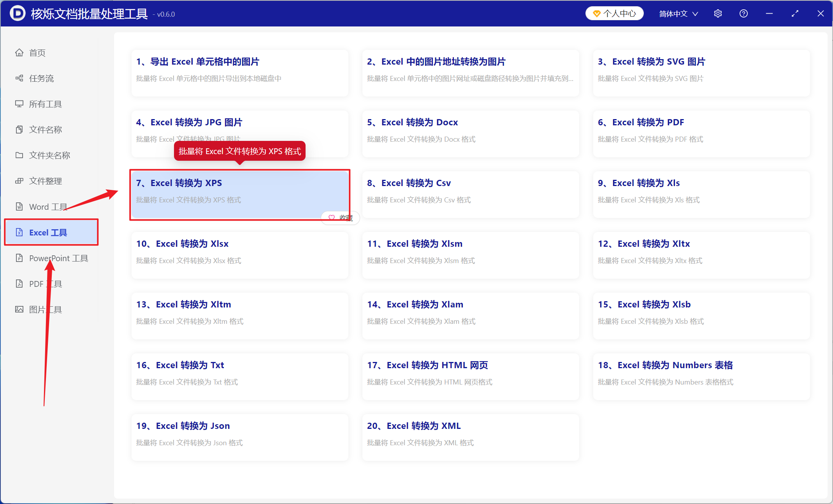Maximize the window with expand arrows icon
Screen dimensions: 833x504
click(795, 14)
